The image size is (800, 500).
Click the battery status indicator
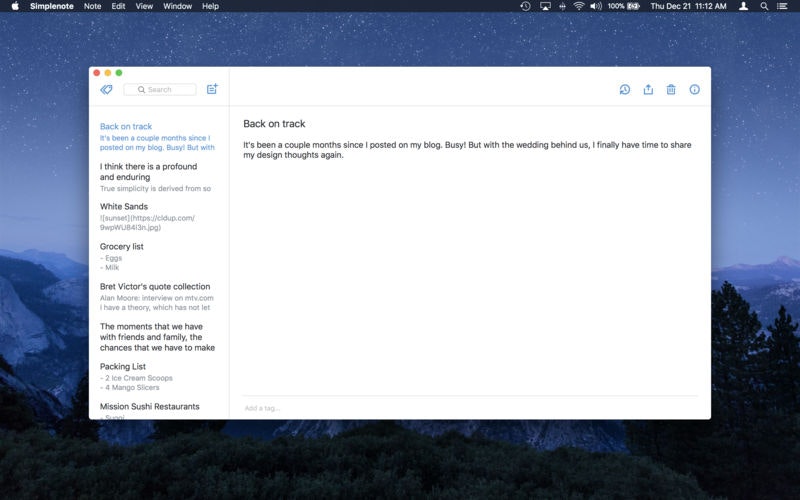[623, 6]
